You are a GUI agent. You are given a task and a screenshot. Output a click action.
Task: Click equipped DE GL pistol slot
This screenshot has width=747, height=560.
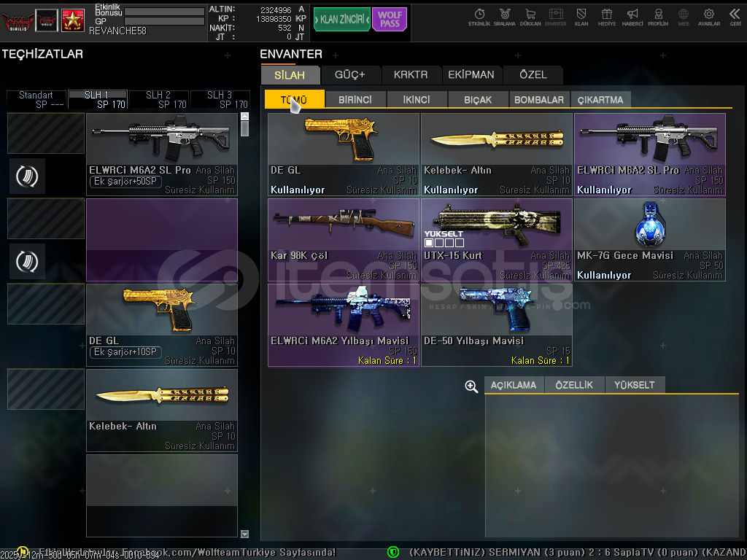(162, 325)
